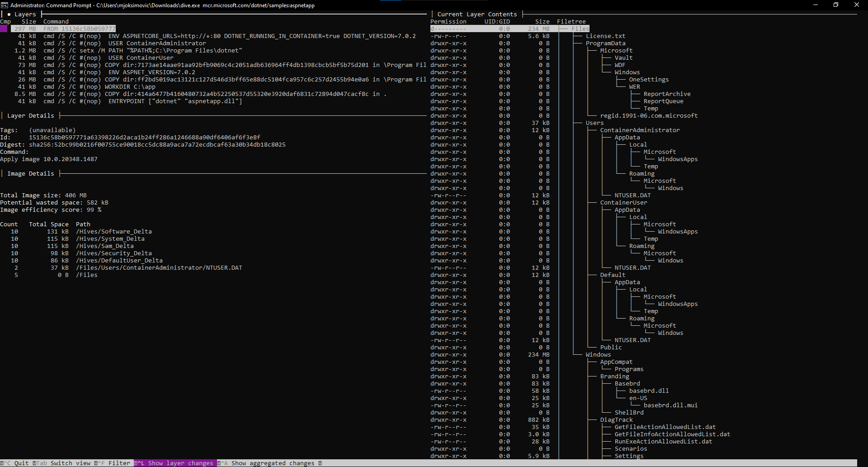Select NTUSER.DAT under ContainerUser
The width and height of the screenshot is (868, 467).
[632, 267]
